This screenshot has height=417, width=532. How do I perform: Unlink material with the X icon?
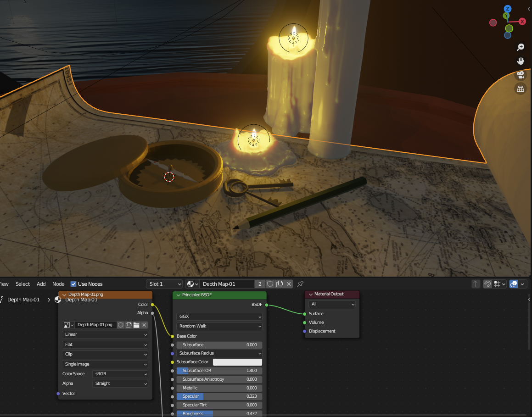click(x=289, y=284)
